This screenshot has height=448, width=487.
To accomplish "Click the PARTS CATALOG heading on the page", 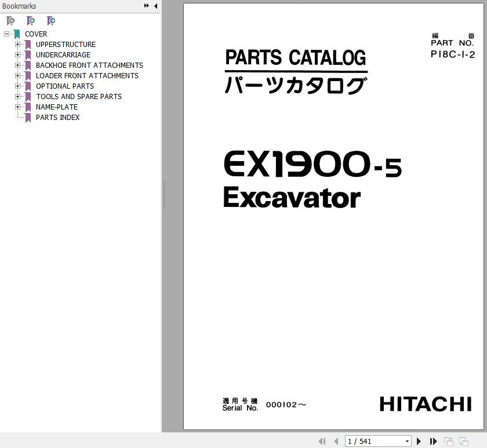I will (x=296, y=58).
